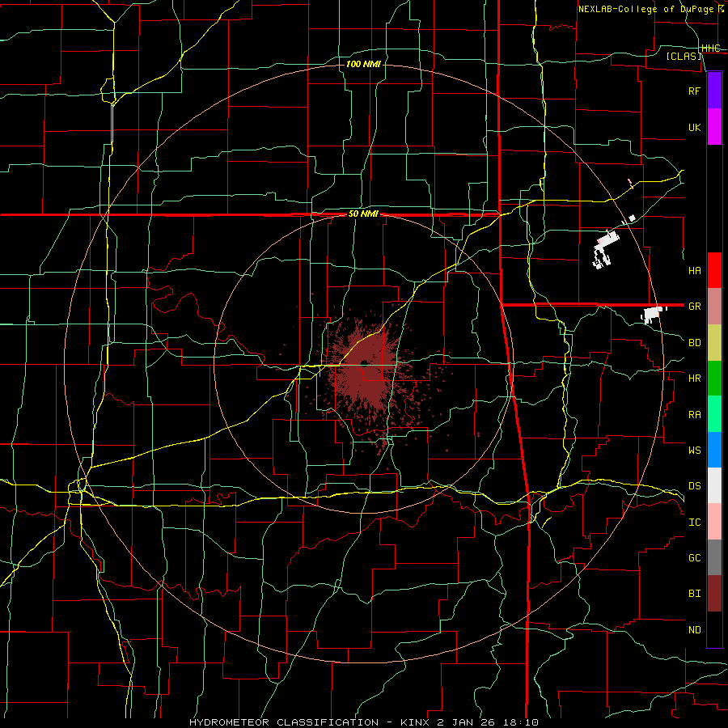Click the [CLAS] label
This screenshot has width=728, height=728.
(x=684, y=56)
